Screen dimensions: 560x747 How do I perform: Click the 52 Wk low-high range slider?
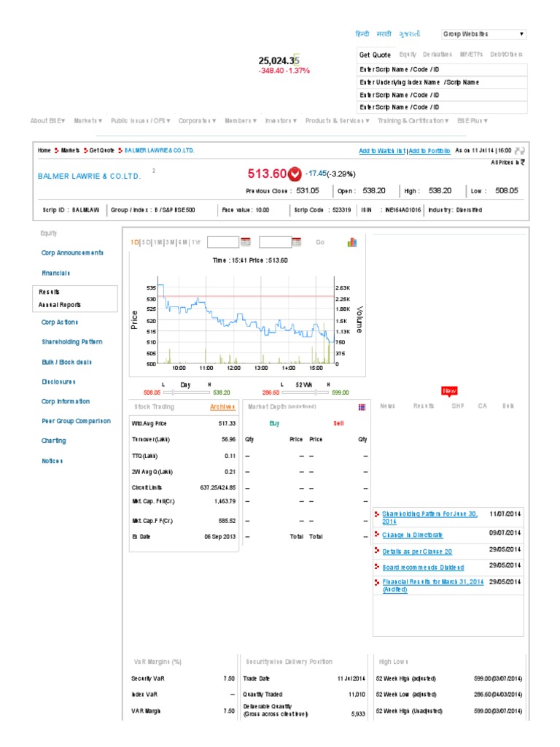point(306,392)
